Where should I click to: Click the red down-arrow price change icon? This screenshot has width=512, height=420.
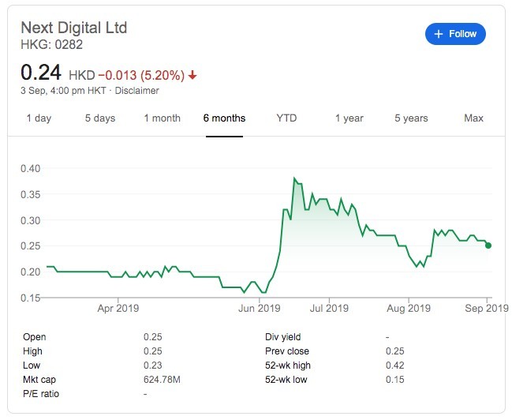(192, 76)
